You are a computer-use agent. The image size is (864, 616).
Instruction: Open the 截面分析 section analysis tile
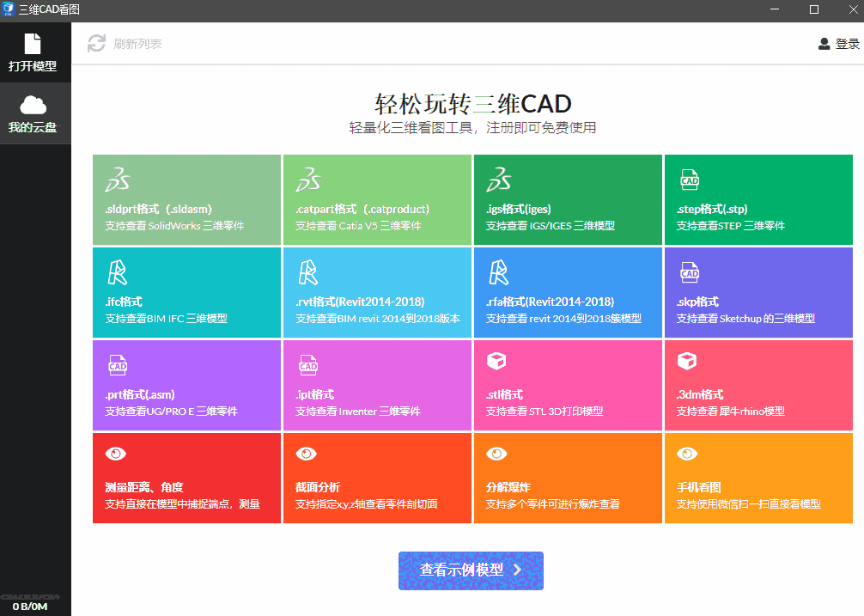377,478
